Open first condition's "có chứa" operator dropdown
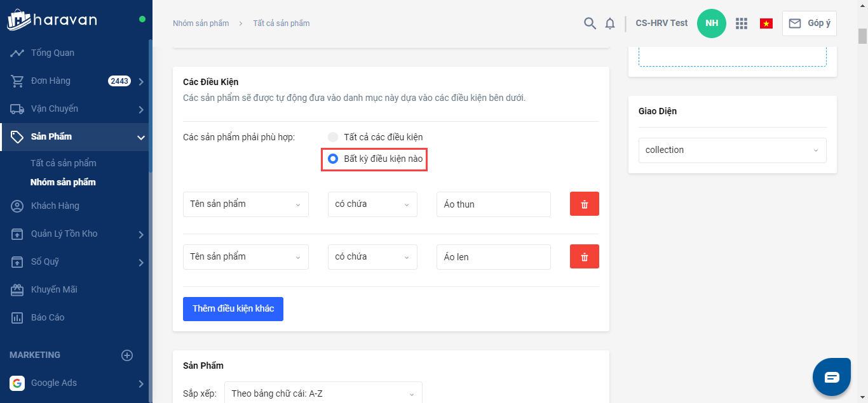 (x=372, y=204)
